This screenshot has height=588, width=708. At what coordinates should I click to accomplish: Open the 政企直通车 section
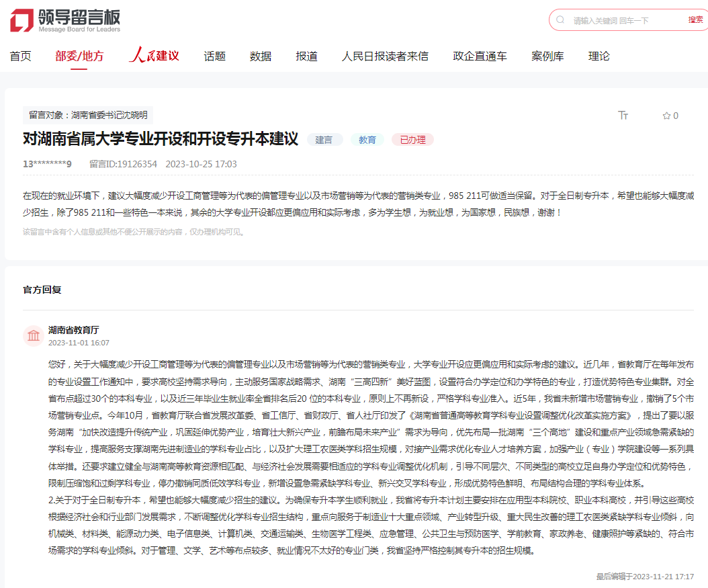(x=480, y=56)
